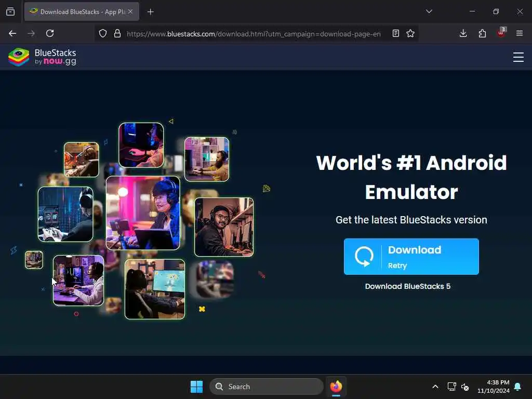Click the red extension icon with badge 3
The image size is (532, 399).
pos(501,33)
